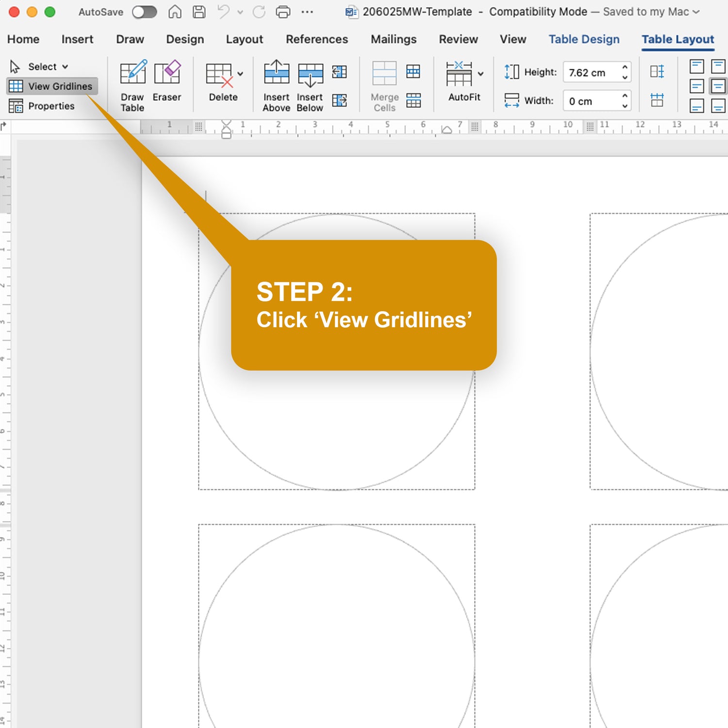728x728 pixels.
Task: Select the Draw Table tool
Action: tap(132, 86)
